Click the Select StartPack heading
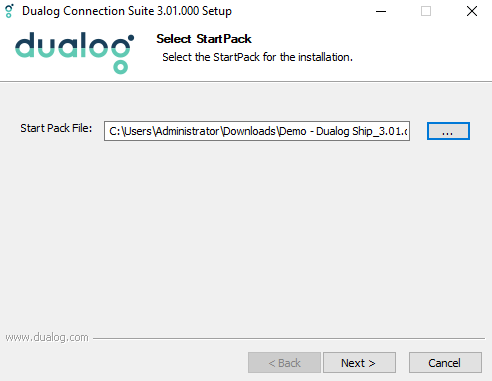Image resolution: width=492 pixels, height=381 pixels. pos(204,39)
